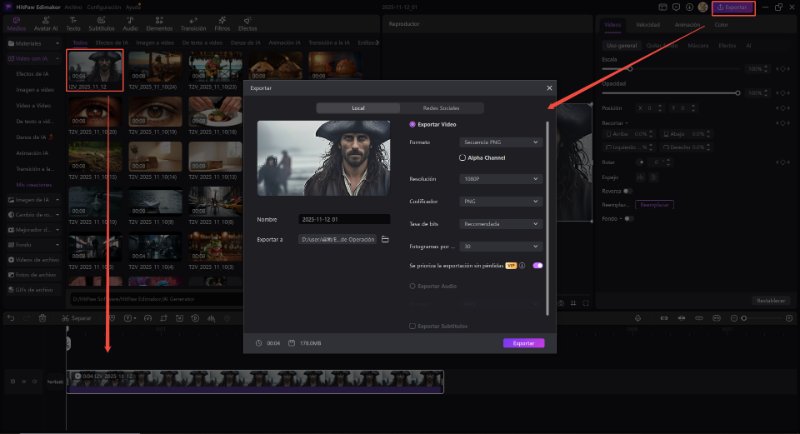Open the Avatar AI tool
Viewport: 800px width, 434px height.
[45, 24]
